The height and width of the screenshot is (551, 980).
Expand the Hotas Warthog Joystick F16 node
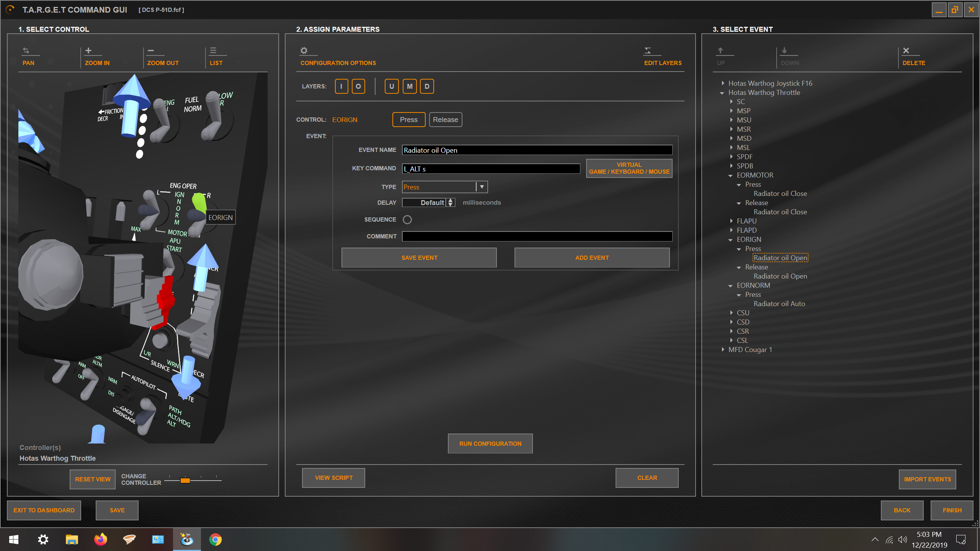[x=723, y=83]
